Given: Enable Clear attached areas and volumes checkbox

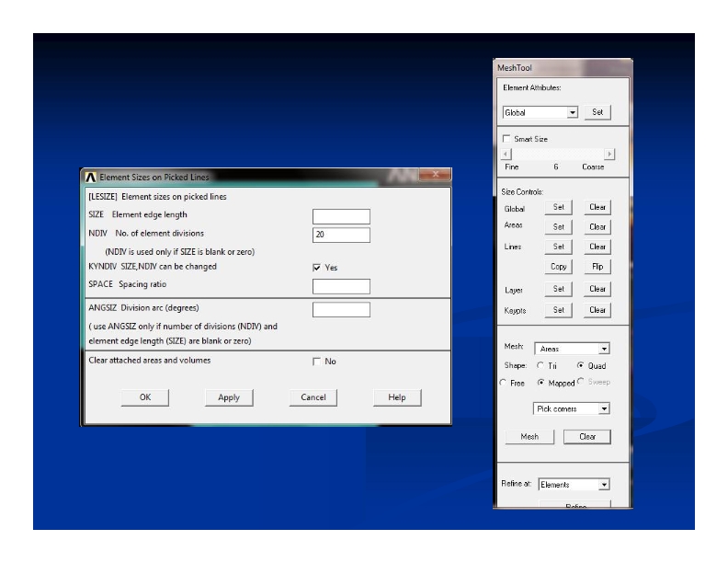Looking at the screenshot, I should [318, 362].
